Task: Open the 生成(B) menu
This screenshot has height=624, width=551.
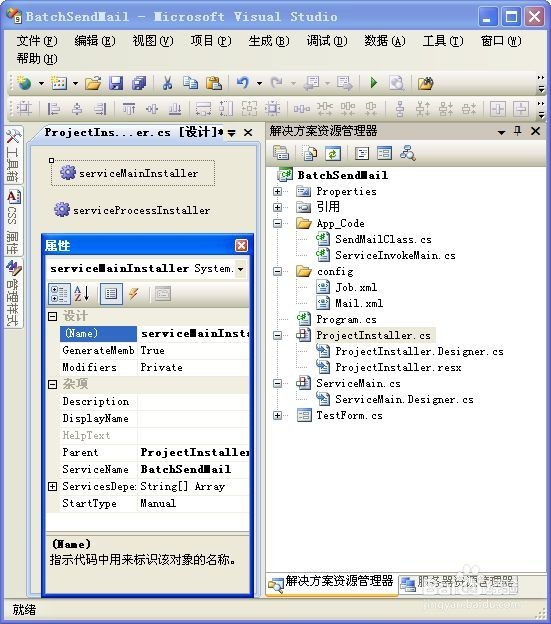Action: [x=269, y=41]
